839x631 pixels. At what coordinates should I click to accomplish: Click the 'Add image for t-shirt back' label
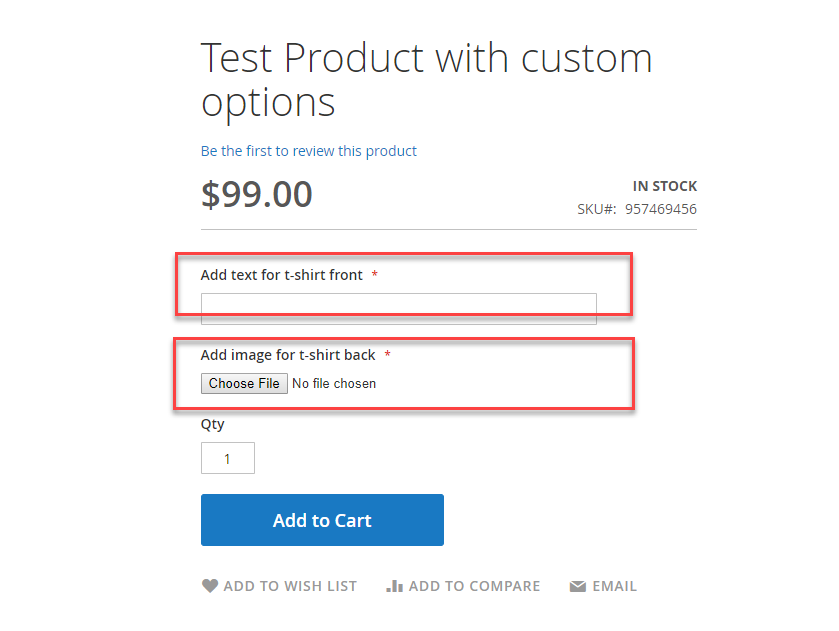click(x=288, y=355)
